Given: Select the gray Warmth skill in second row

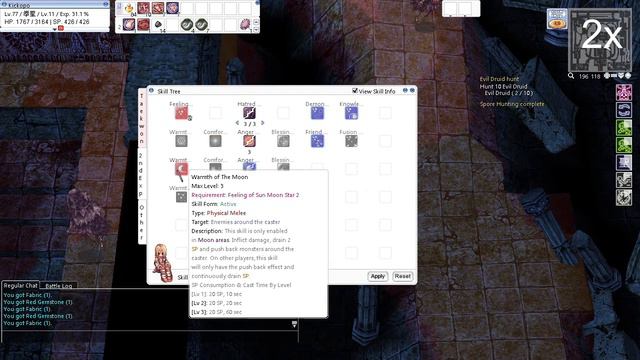Looking at the screenshot, I should click(181, 141).
